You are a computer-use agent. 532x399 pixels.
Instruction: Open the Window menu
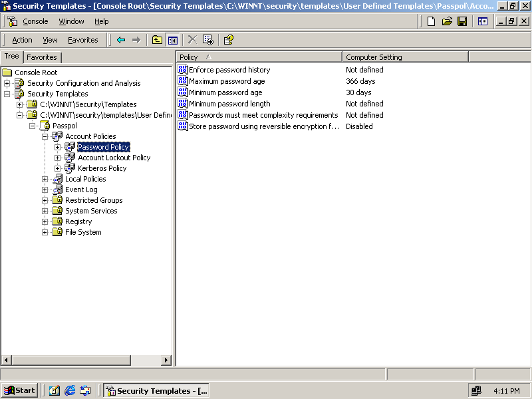pyautogui.click(x=71, y=21)
